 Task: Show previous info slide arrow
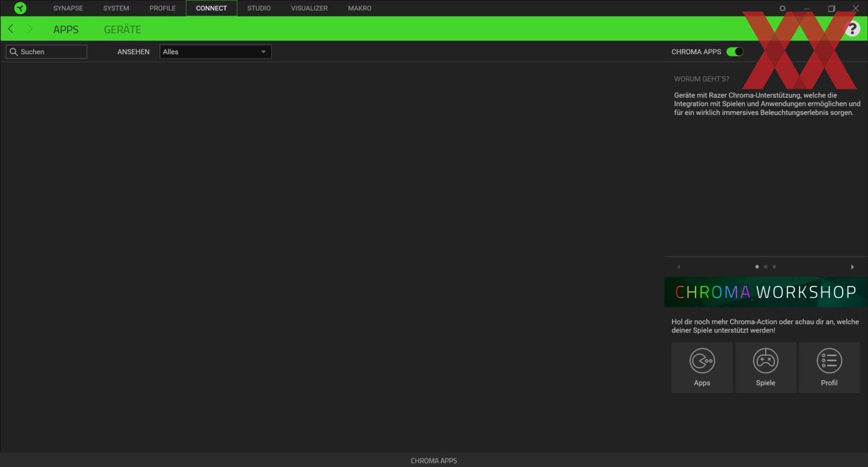pyautogui.click(x=678, y=267)
